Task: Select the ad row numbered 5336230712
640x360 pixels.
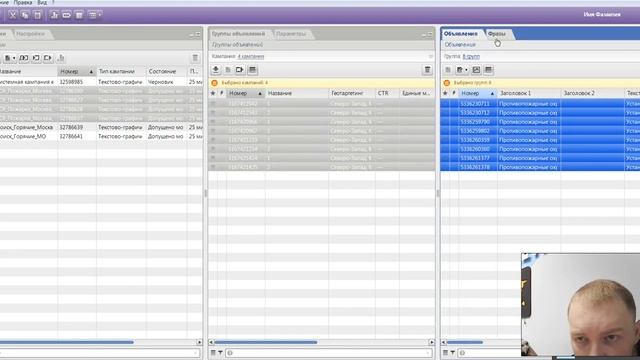Action: coord(540,113)
